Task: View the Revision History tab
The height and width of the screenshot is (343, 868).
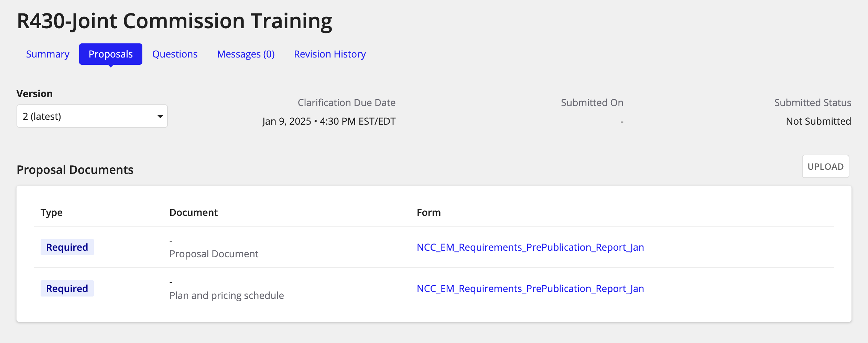Action: [329, 54]
